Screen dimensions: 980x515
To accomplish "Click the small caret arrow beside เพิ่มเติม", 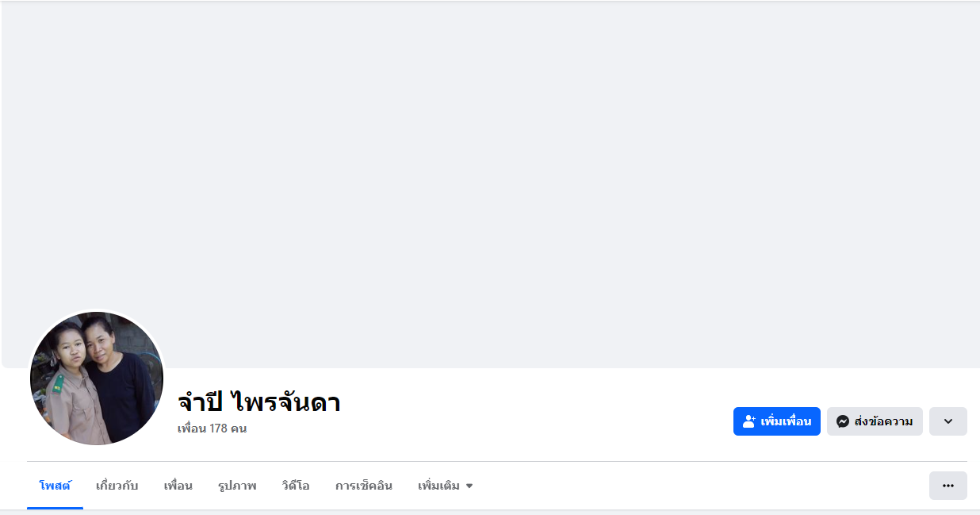I will tap(469, 486).
